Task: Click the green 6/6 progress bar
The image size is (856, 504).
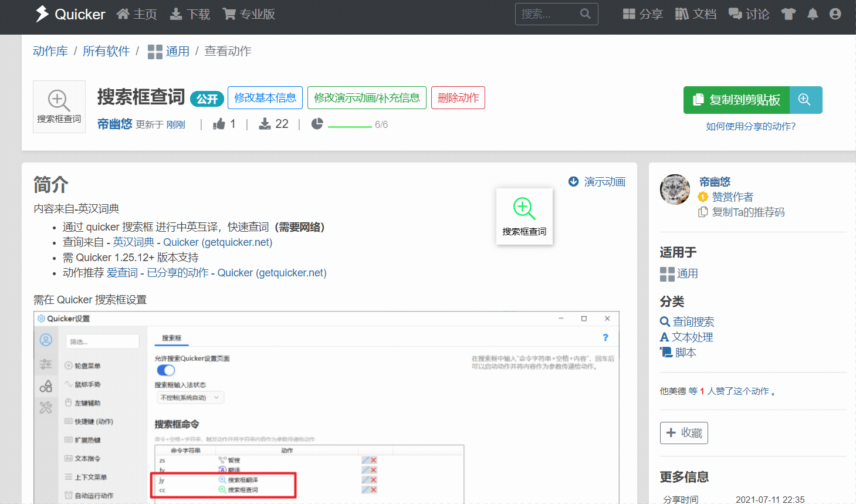Action: tap(350, 126)
